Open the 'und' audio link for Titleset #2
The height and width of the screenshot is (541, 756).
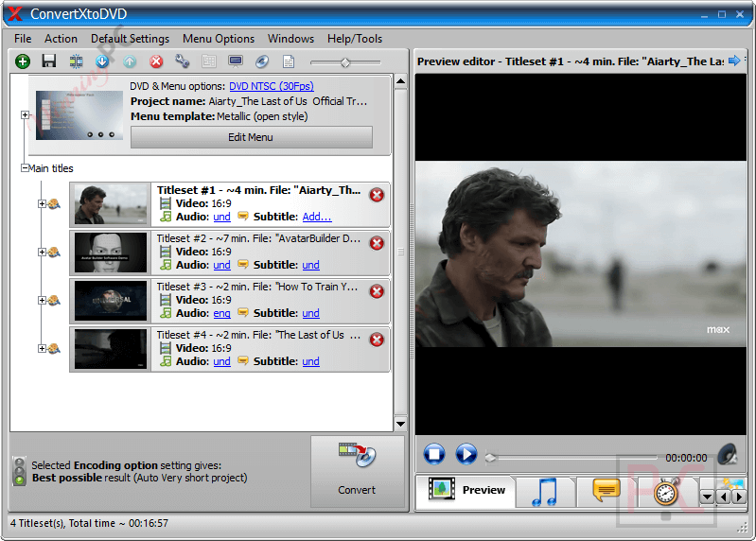[x=221, y=265]
